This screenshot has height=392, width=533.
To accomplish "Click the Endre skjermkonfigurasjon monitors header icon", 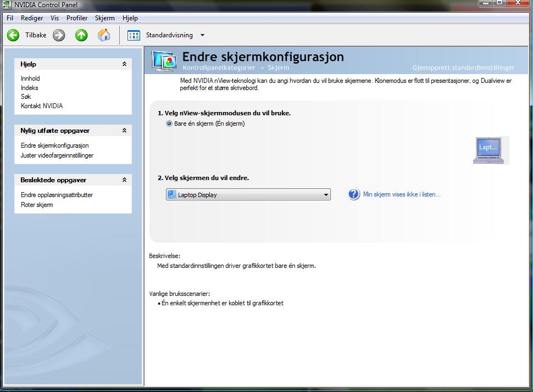I will click(x=164, y=61).
